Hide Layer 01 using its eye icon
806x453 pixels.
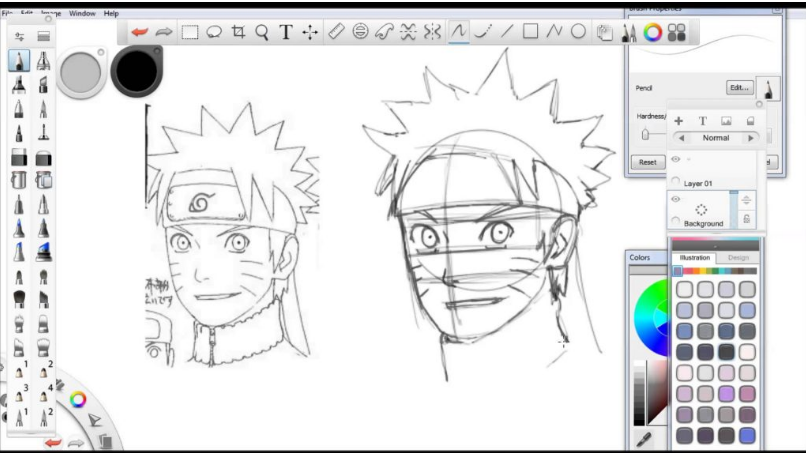675,159
